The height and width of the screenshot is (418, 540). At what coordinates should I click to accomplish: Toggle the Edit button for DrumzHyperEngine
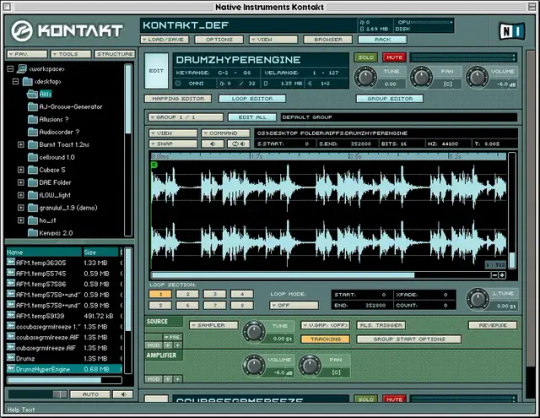pyautogui.click(x=156, y=71)
